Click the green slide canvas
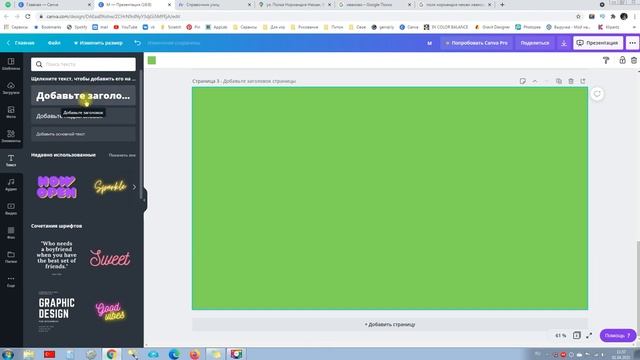 click(390, 198)
